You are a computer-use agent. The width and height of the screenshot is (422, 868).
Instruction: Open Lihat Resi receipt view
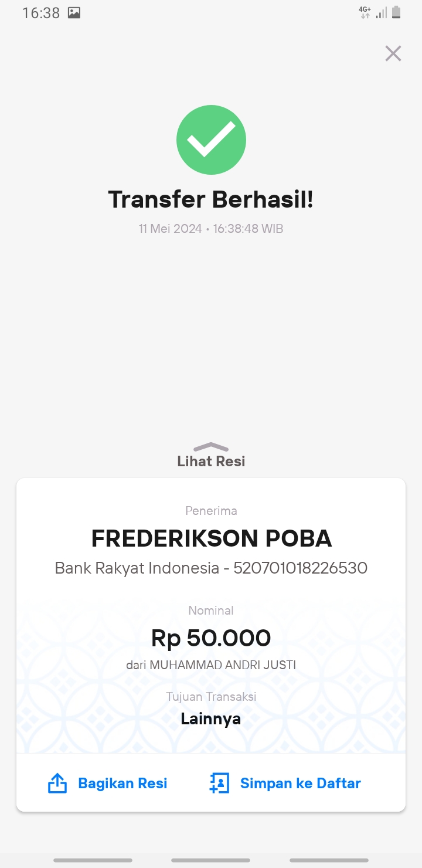pos(211,461)
